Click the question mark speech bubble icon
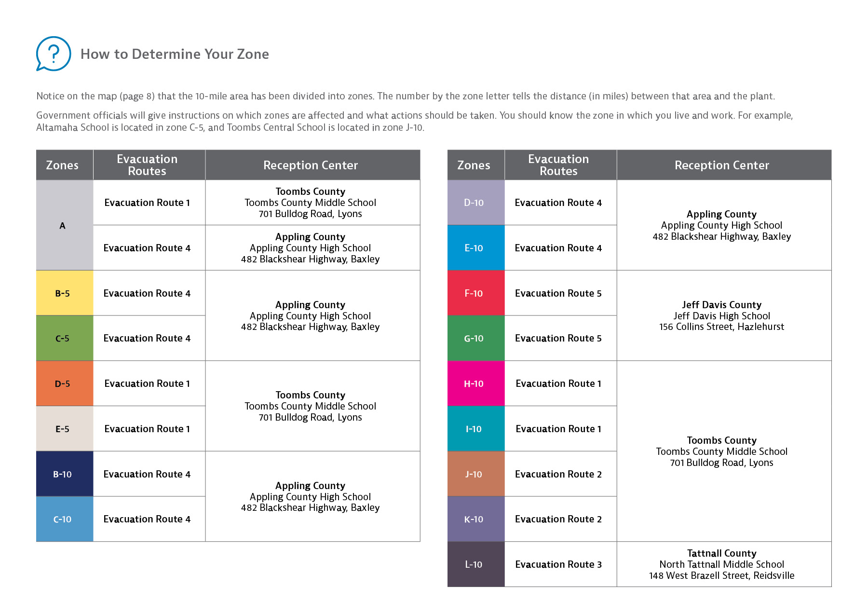 tap(54, 54)
